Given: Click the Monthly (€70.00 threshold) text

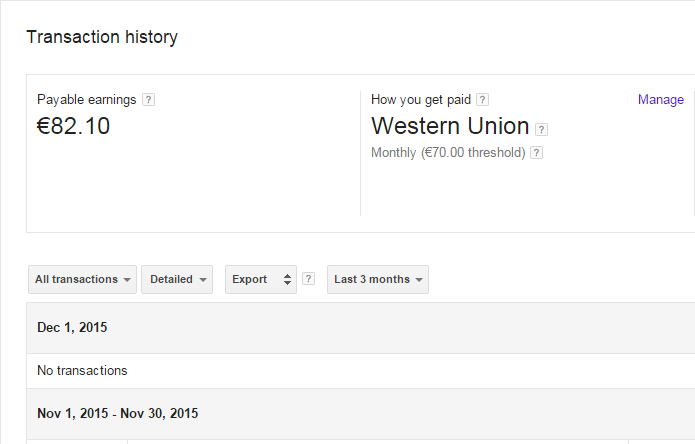Looking at the screenshot, I should tap(448, 153).
